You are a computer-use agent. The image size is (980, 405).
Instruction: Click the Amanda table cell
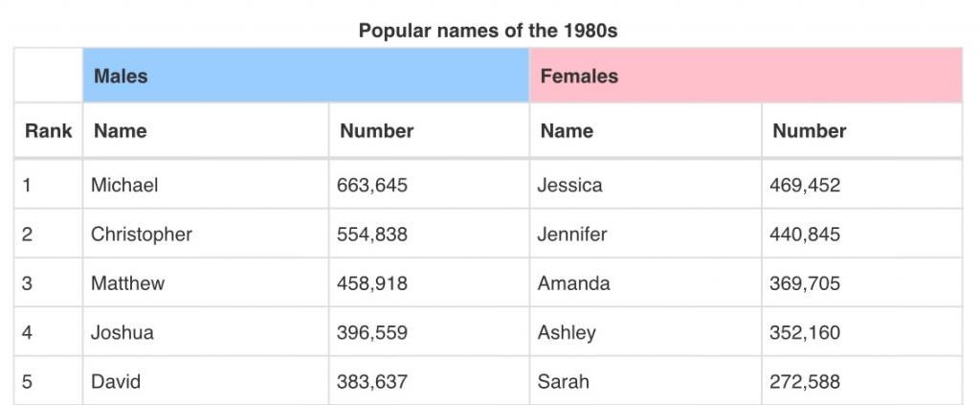pyautogui.click(x=646, y=283)
